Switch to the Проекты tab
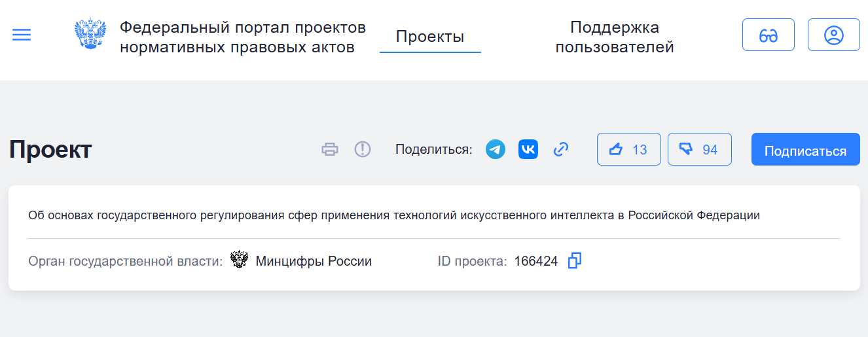This screenshot has width=868, height=337. [430, 37]
